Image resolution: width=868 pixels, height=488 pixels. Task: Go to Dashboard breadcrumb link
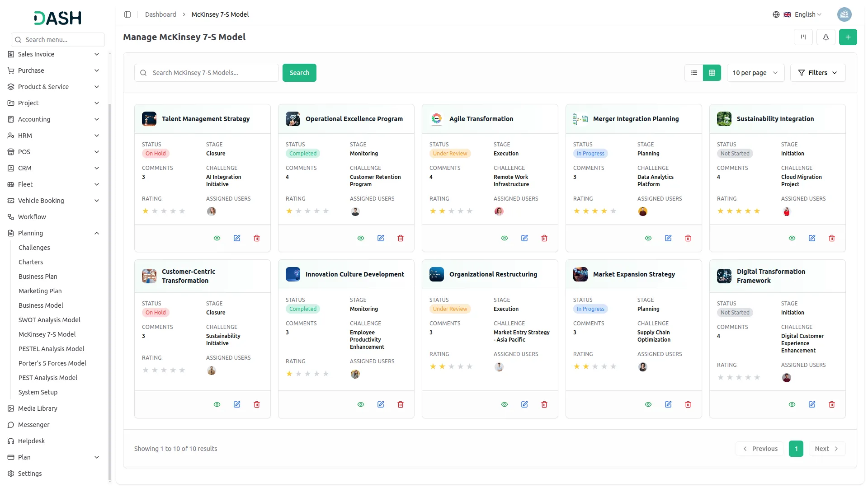click(x=160, y=14)
